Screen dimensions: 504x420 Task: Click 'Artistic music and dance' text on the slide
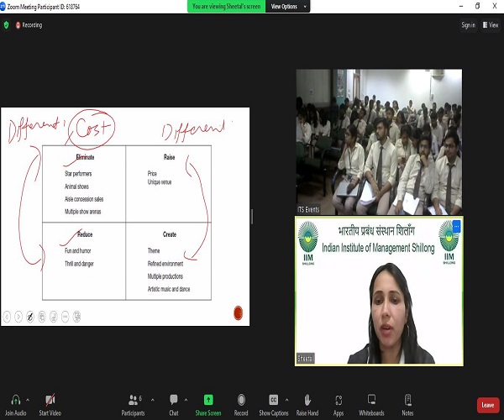[169, 289]
